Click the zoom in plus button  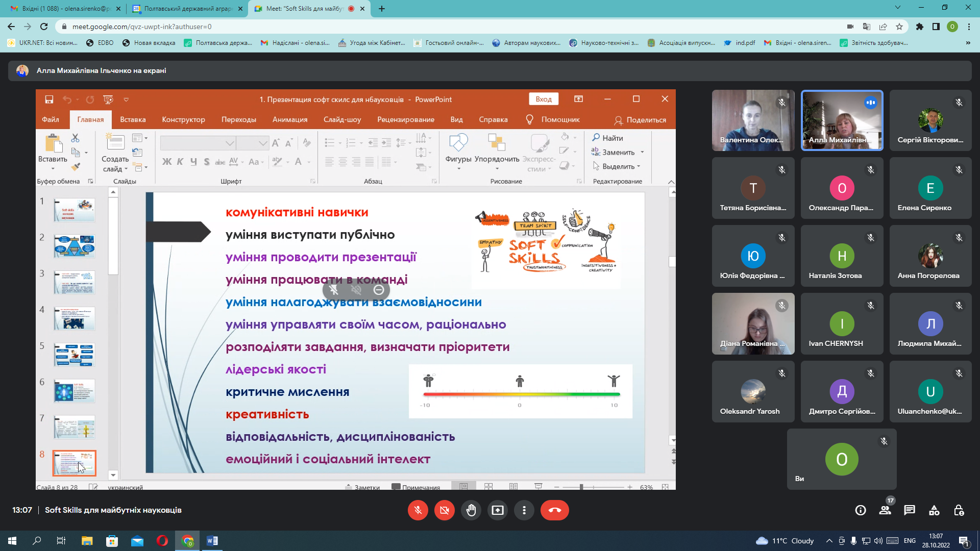630,487
